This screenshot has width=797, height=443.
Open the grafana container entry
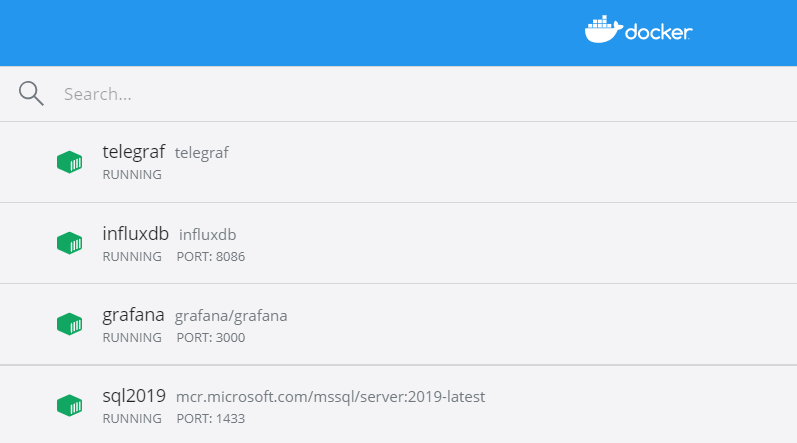pyautogui.click(x=398, y=324)
